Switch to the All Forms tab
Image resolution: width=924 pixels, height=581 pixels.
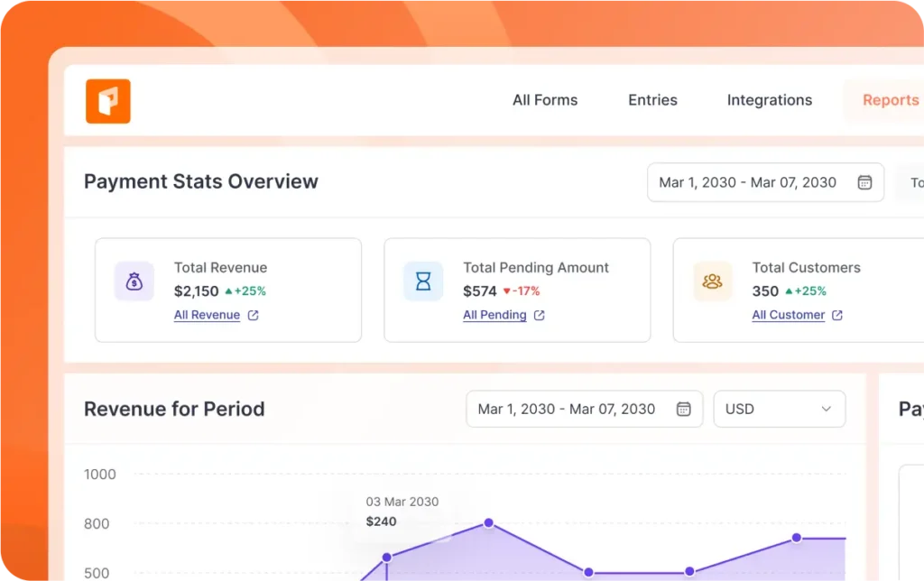(x=545, y=100)
